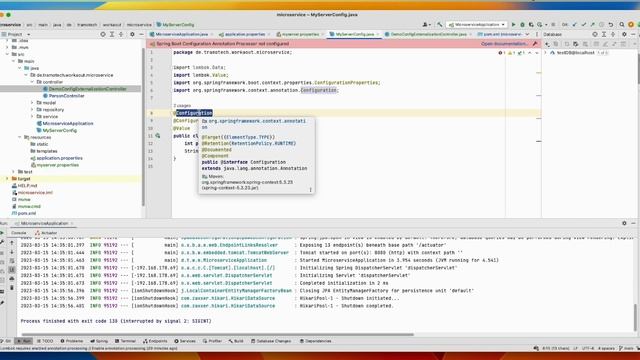
Task: Open more options in Configuration popup
Action: 311,189
